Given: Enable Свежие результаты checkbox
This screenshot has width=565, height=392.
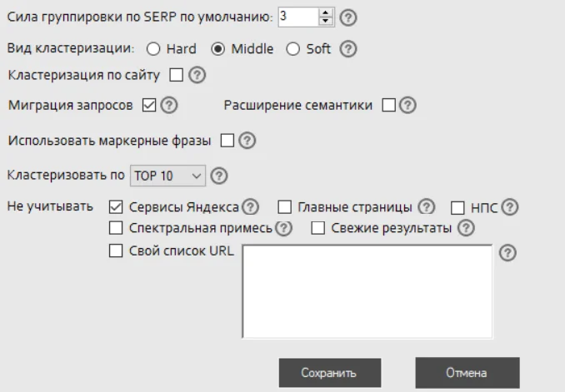Looking at the screenshot, I should pyautogui.click(x=317, y=229).
